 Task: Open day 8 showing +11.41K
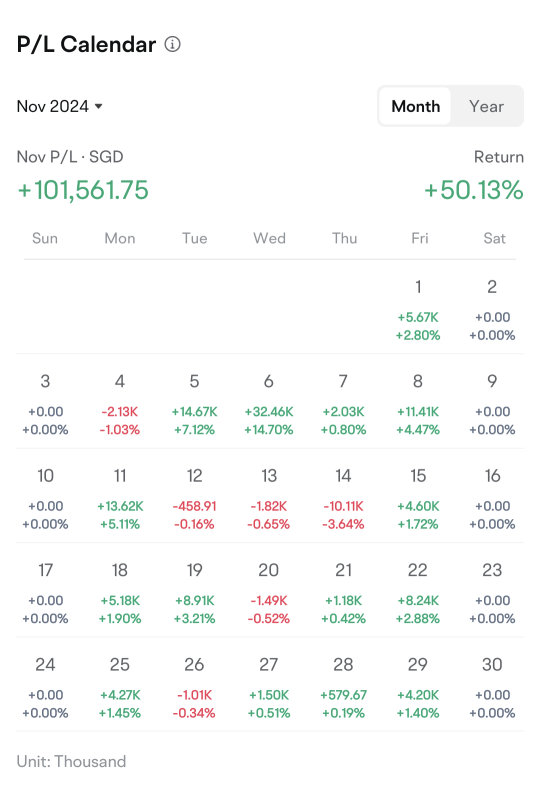click(418, 405)
